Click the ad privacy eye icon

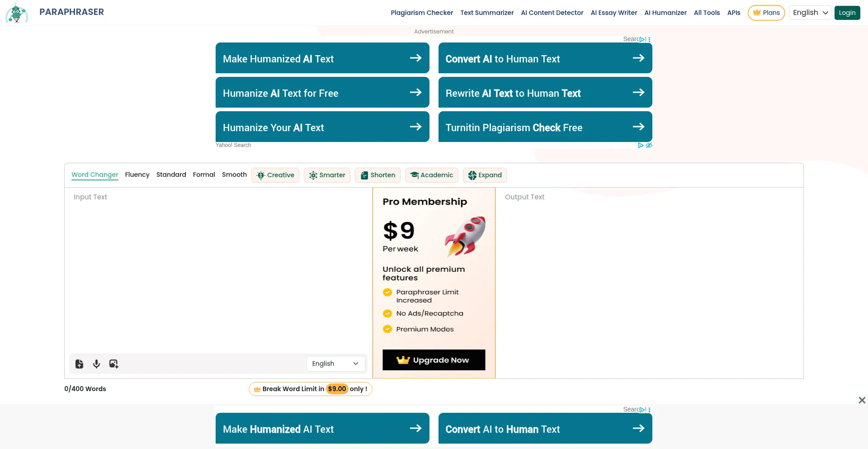649,146
